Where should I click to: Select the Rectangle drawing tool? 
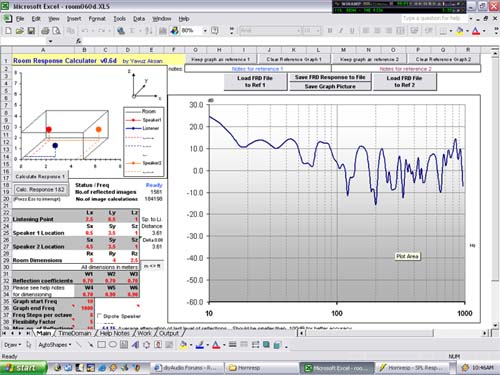102,345
